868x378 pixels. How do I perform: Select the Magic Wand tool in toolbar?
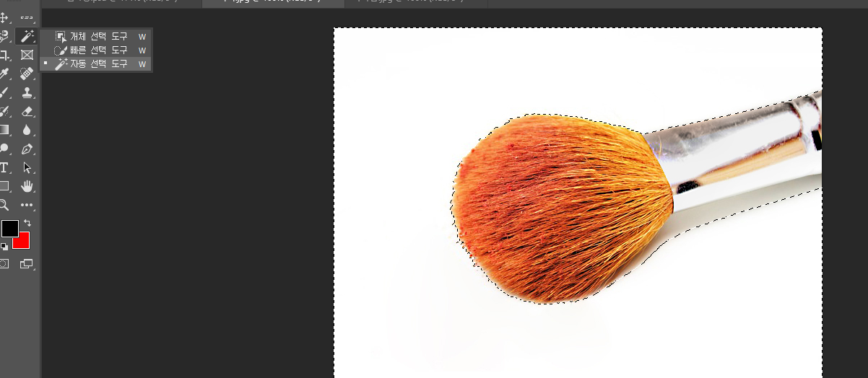pos(27,36)
